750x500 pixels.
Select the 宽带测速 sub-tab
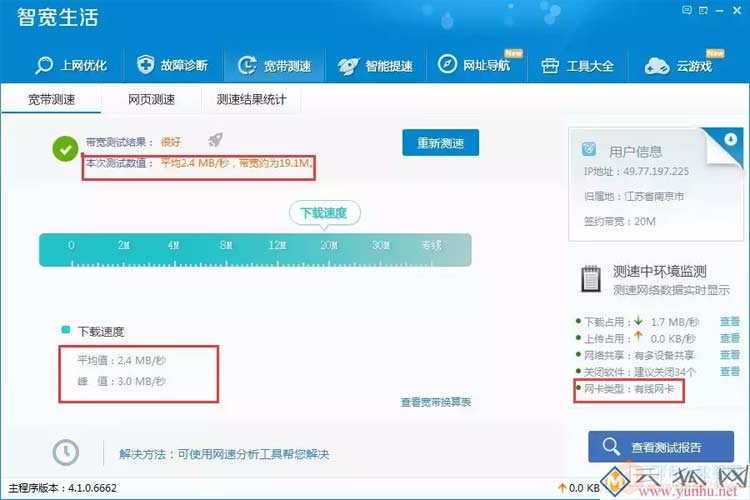[x=51, y=100]
